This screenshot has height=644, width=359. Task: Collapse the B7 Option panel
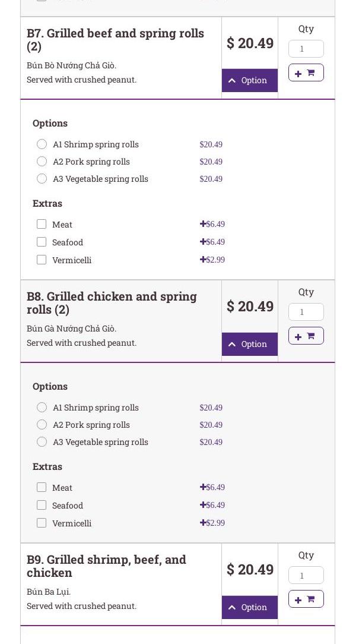click(x=249, y=80)
